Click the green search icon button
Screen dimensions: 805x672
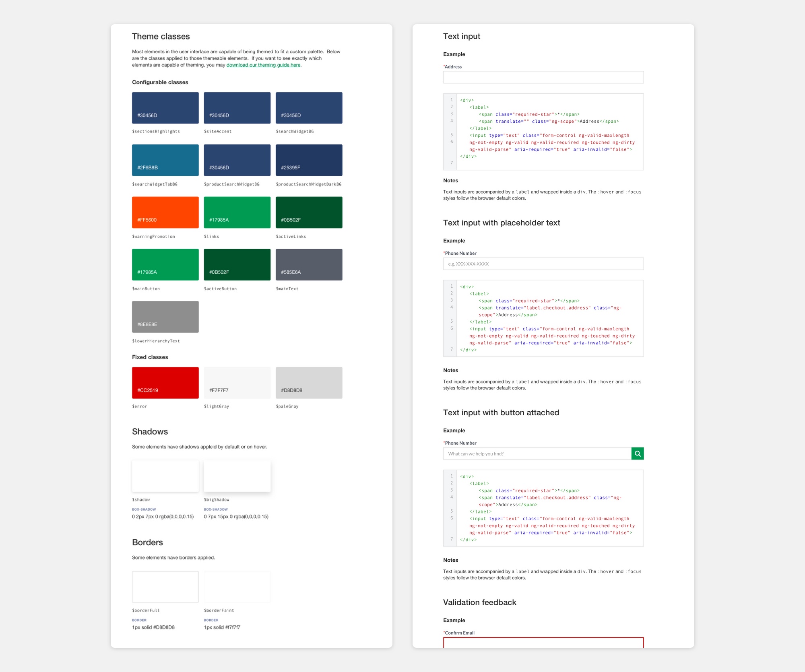pos(637,453)
